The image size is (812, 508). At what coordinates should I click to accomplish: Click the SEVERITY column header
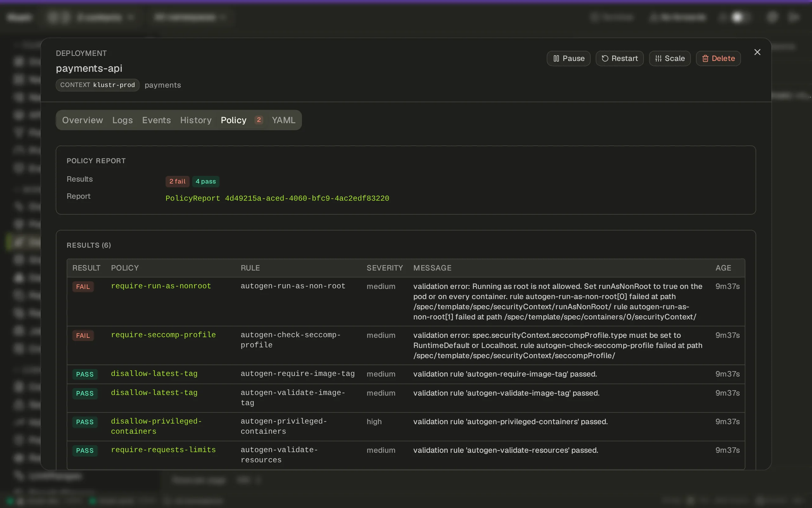(384, 268)
